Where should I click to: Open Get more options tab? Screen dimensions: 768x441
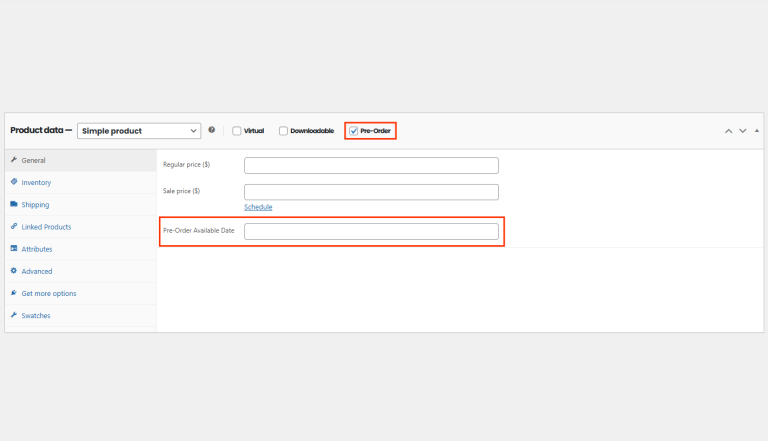click(x=81, y=294)
